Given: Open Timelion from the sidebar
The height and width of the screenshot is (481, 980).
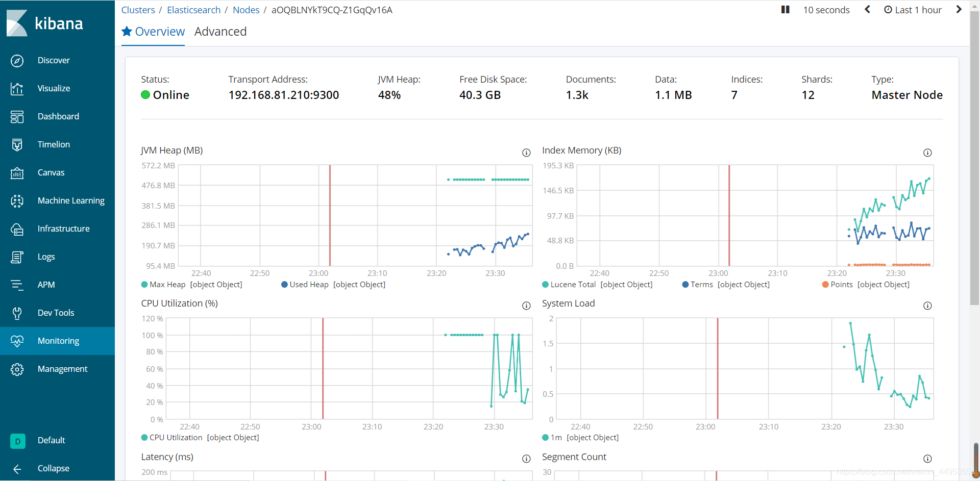Looking at the screenshot, I should pos(54,145).
